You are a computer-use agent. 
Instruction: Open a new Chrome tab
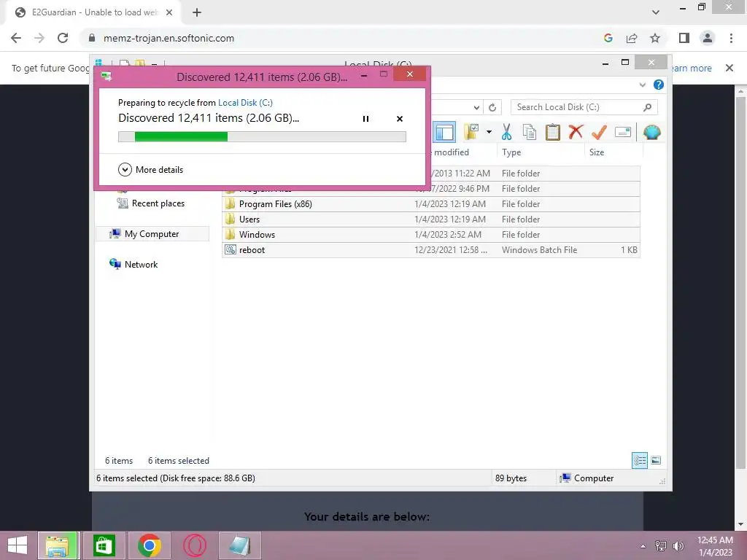(x=197, y=12)
